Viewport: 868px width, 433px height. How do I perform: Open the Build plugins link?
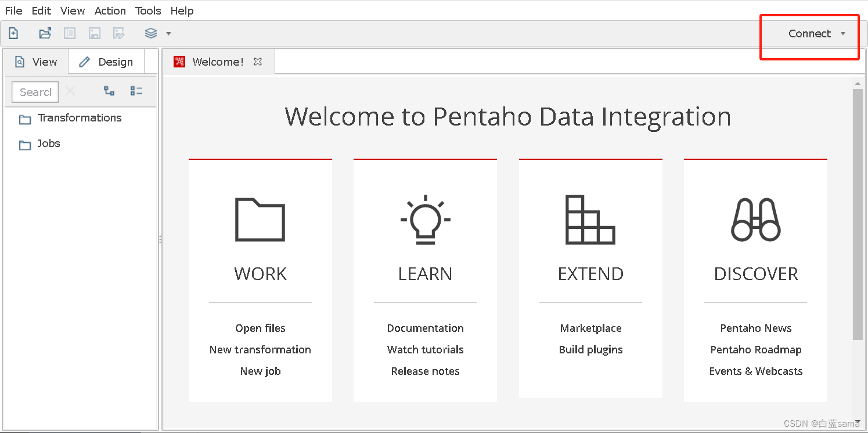point(590,350)
